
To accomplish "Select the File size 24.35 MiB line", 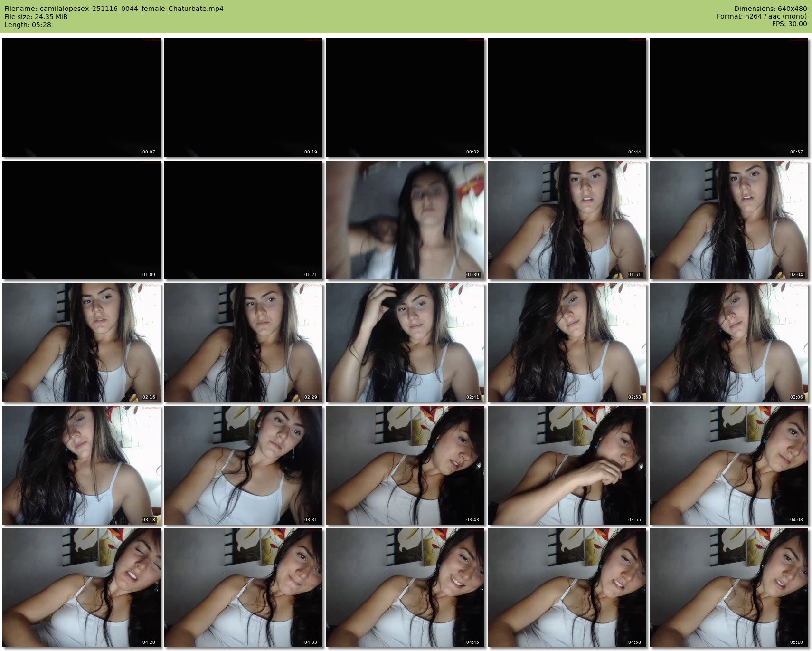I will point(36,17).
